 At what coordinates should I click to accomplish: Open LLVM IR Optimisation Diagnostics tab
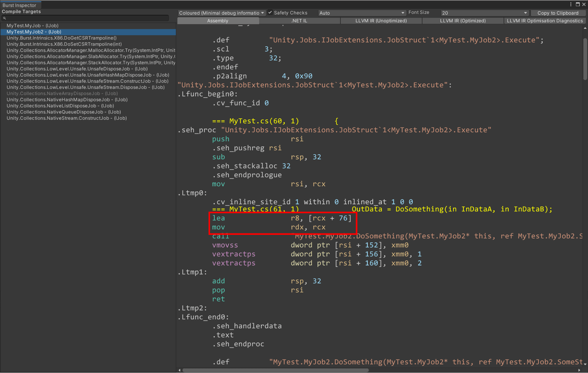545,21
